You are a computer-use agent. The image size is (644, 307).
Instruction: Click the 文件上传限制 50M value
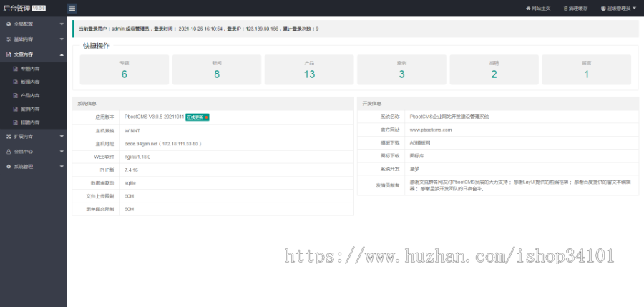point(130,196)
